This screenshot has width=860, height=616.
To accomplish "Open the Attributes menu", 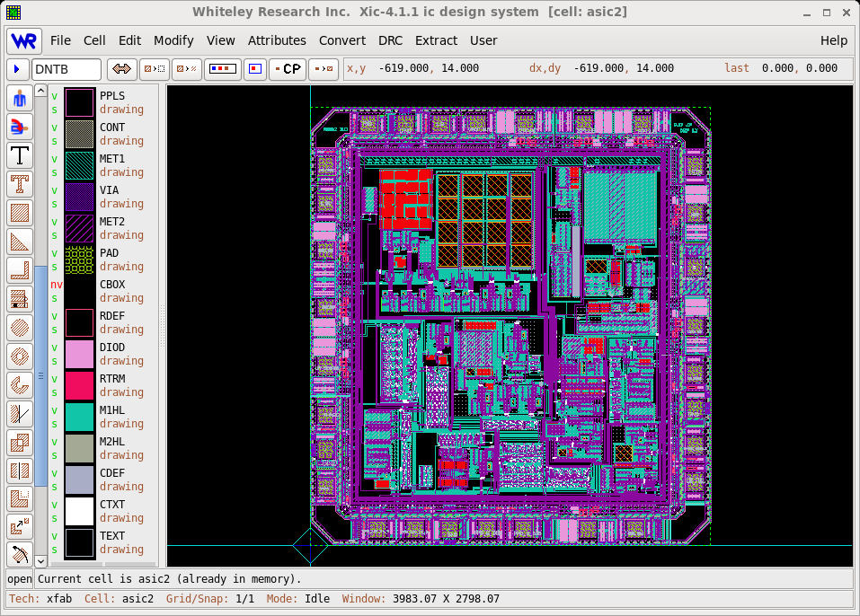I will (x=277, y=40).
